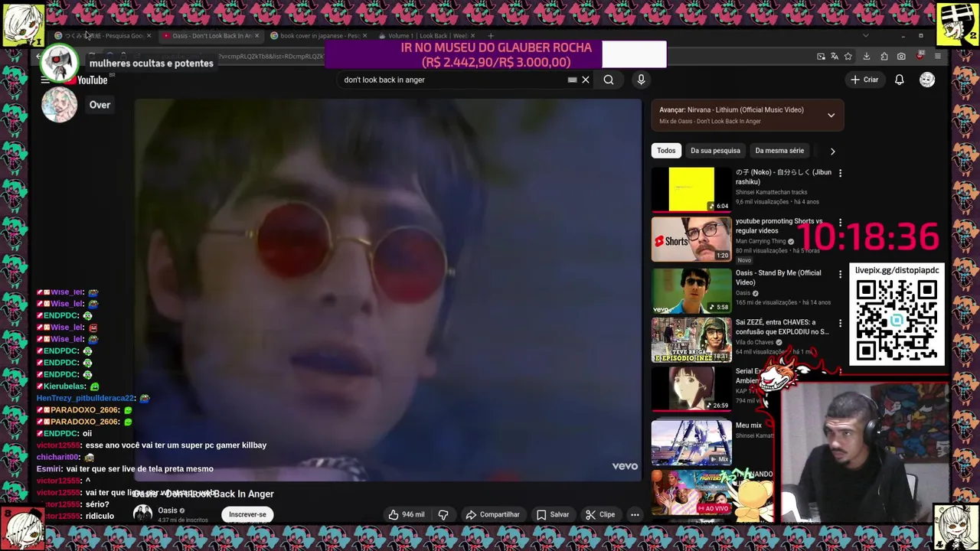
Task: Open the Criar create menu
Action: pos(864,80)
